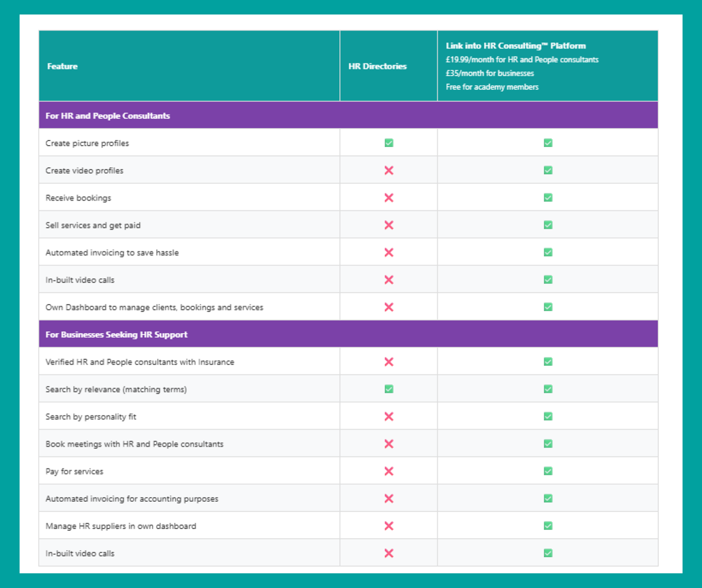Screen dimensions: 702x588
Task: Click green checkmark for Book meetings row
Action: [548, 443]
